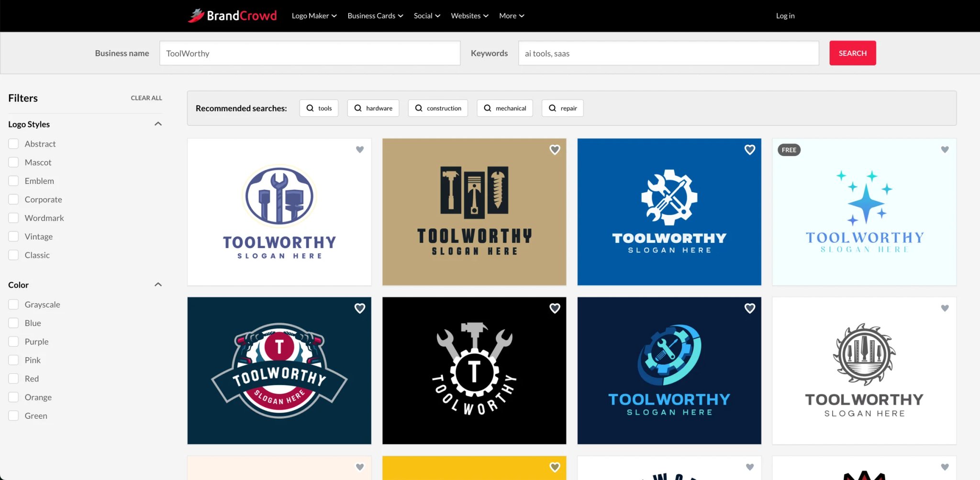Check the Green color option

pos(13,415)
